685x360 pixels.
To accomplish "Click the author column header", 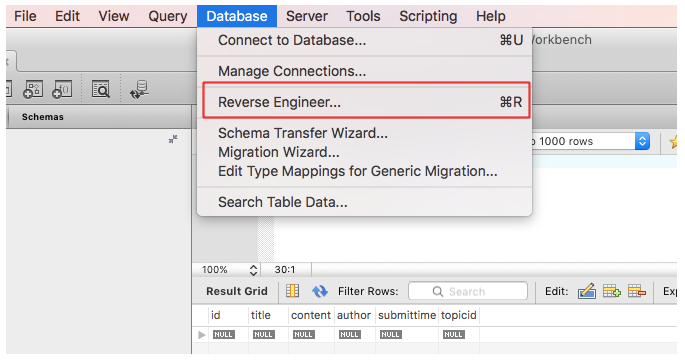I will (354, 315).
